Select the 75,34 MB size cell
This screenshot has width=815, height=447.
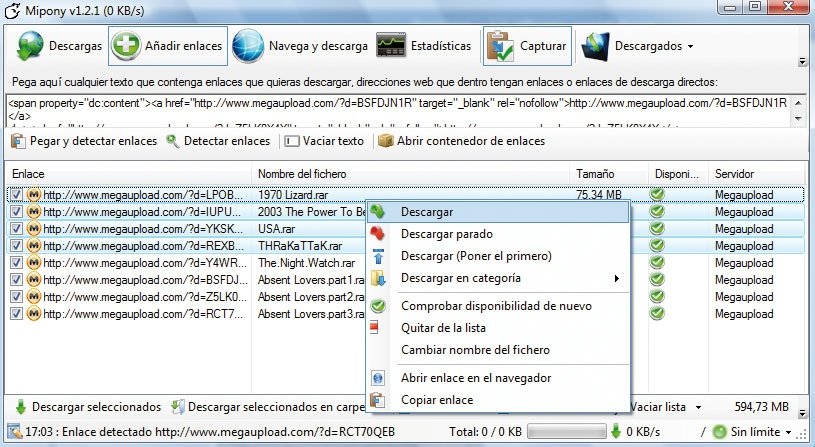[x=599, y=195]
